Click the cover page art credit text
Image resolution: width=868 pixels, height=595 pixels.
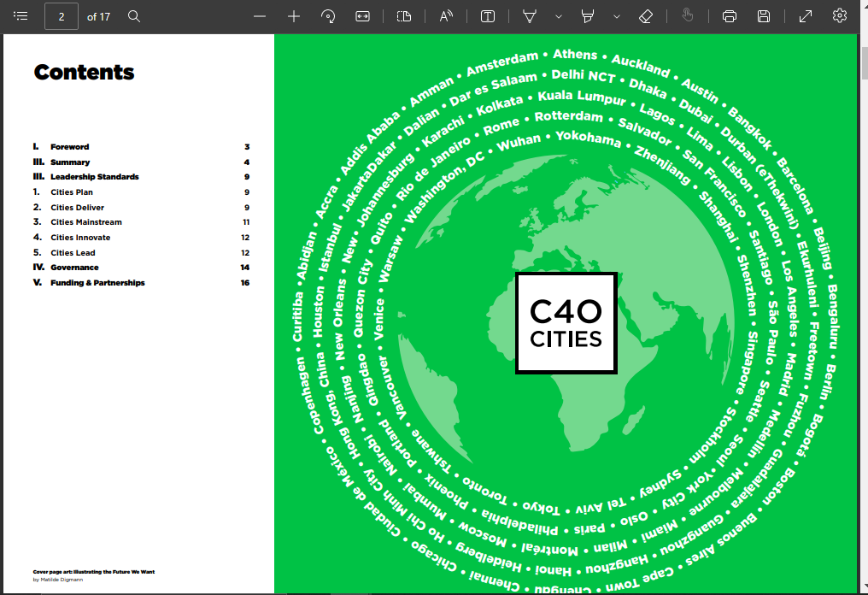[x=94, y=572]
